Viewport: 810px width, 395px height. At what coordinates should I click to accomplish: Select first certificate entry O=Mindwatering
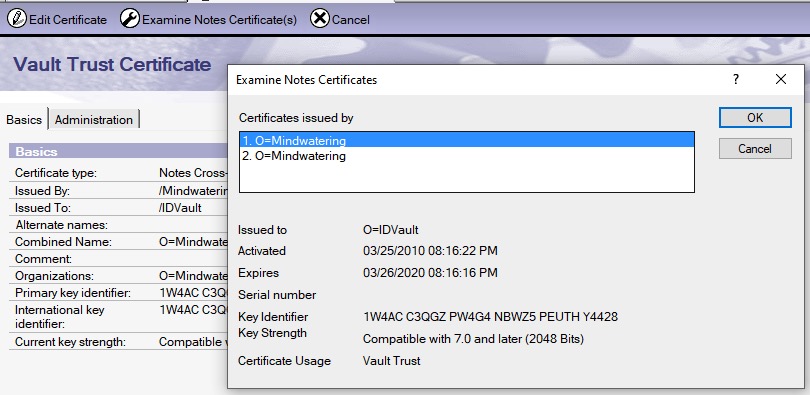coord(467,140)
